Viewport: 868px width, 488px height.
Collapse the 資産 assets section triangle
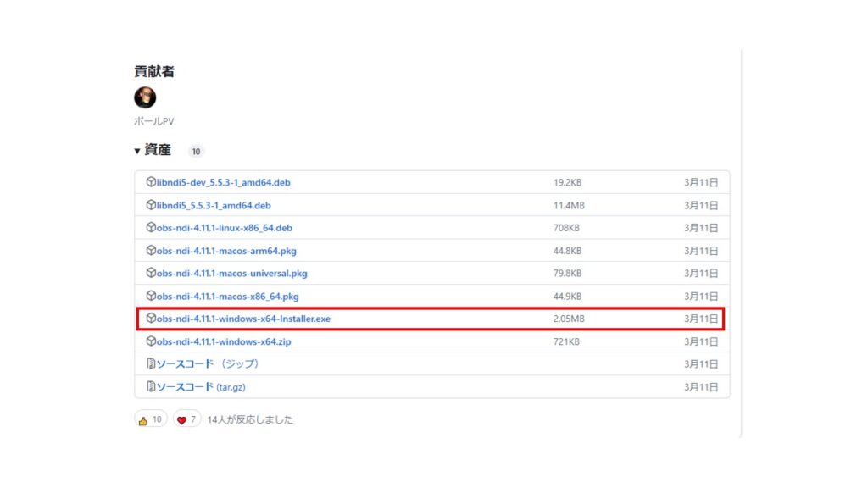[137, 151]
